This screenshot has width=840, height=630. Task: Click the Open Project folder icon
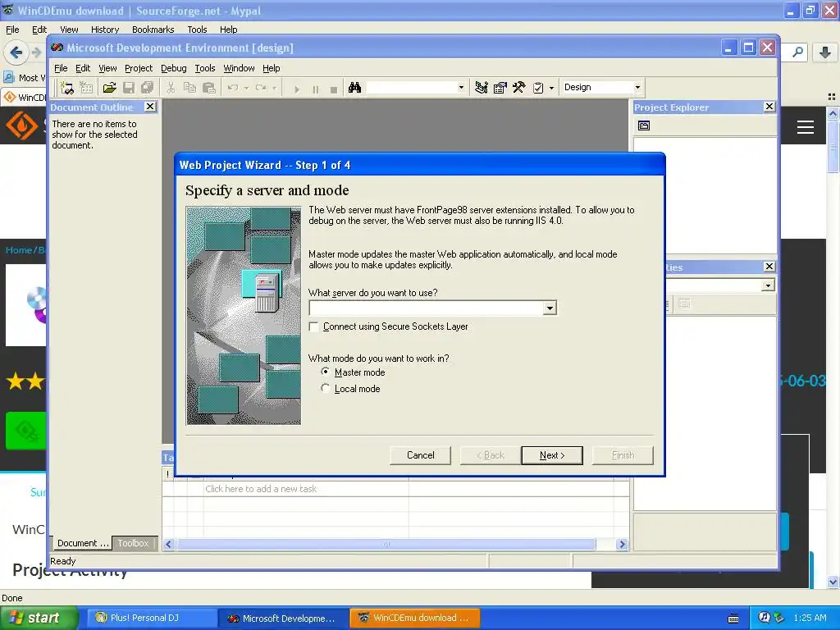point(109,87)
